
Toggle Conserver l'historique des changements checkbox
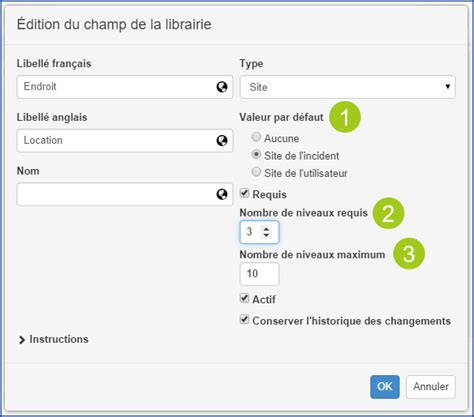pos(244,320)
